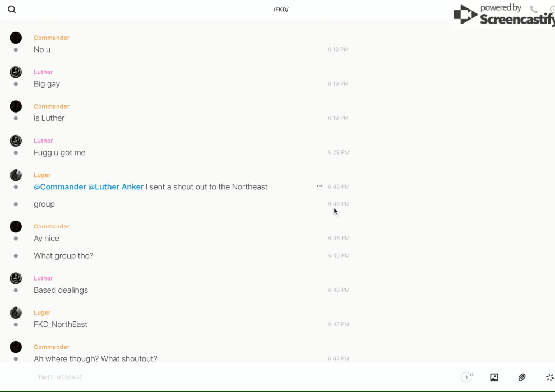Toggle the one-day message timer
Screen dimensions: 555x392
467,377
